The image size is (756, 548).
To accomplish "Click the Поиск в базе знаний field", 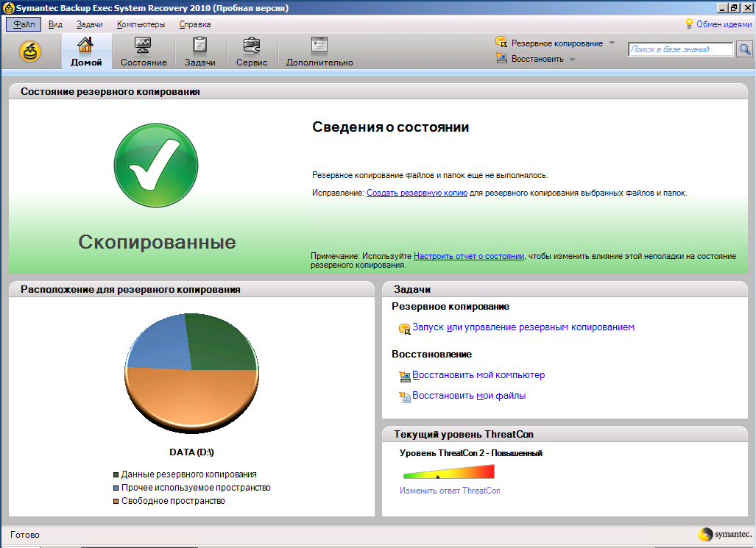I will (680, 49).
